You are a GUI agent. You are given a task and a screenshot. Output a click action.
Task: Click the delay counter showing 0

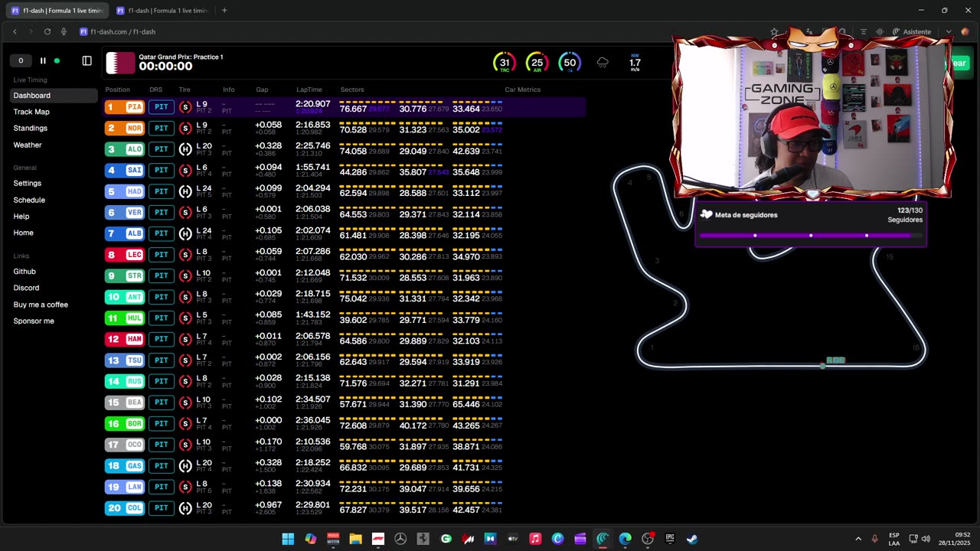pos(21,60)
